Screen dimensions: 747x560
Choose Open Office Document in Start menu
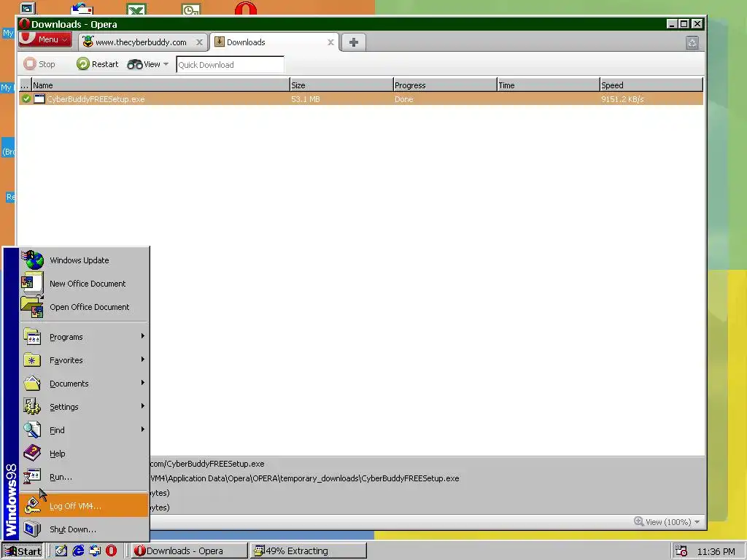click(x=84, y=307)
